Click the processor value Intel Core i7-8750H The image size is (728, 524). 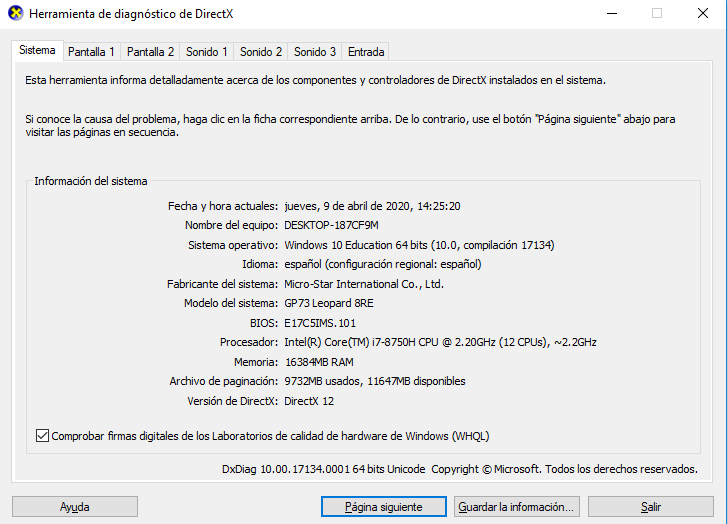coord(440,342)
